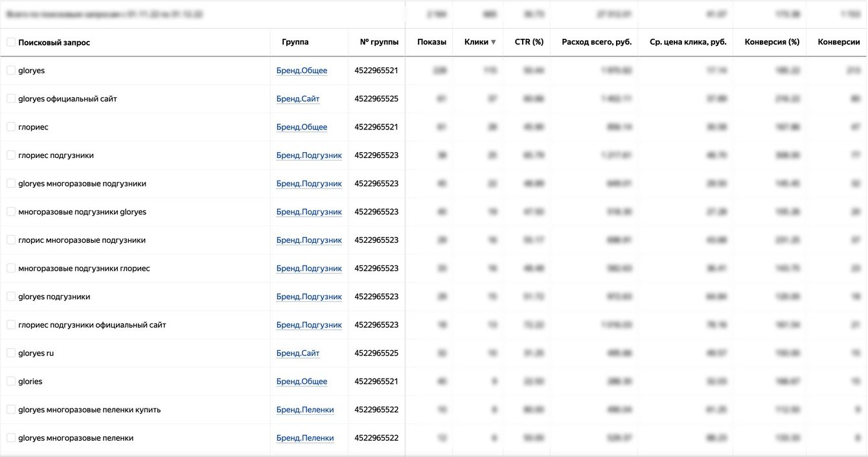This screenshot has width=868, height=457.
Task: Tick the checkbox next to глориес
Action: [x=11, y=127]
